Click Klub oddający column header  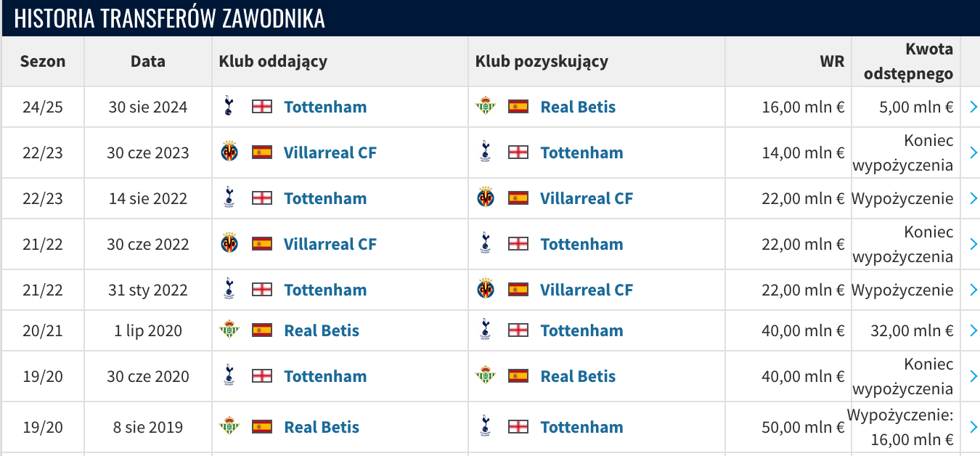(x=273, y=61)
